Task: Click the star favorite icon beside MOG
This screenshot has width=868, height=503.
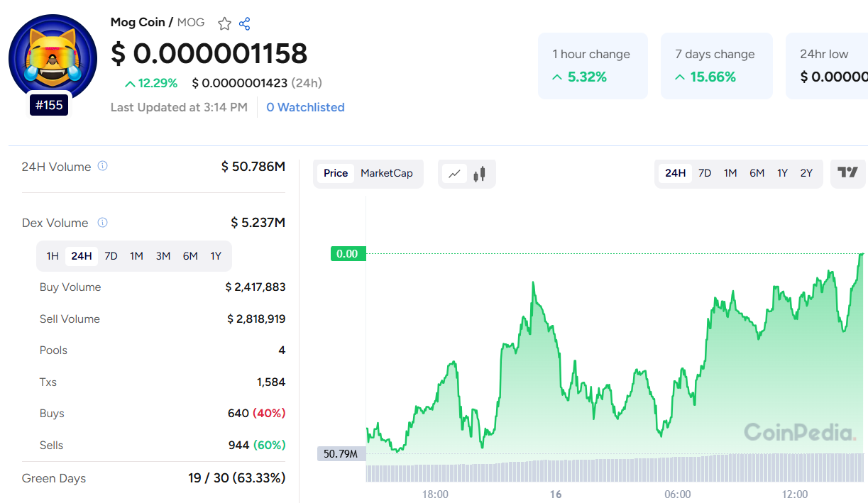Action: (224, 23)
